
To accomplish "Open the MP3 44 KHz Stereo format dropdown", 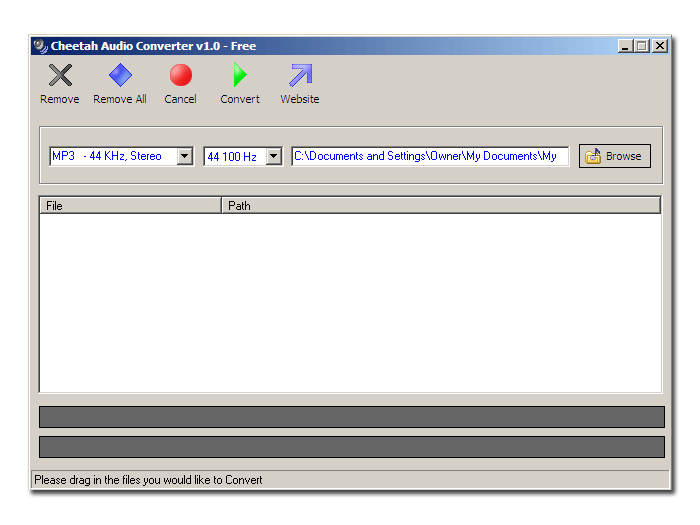I will coord(184,156).
